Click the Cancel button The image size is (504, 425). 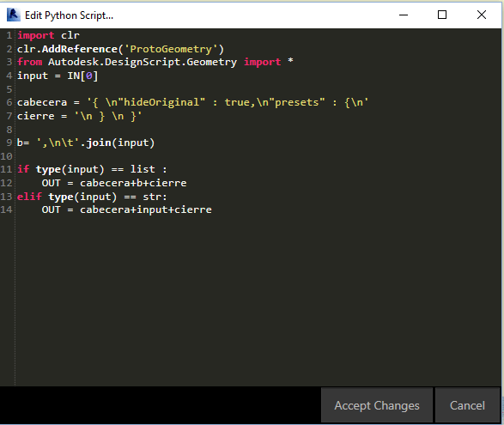click(467, 405)
